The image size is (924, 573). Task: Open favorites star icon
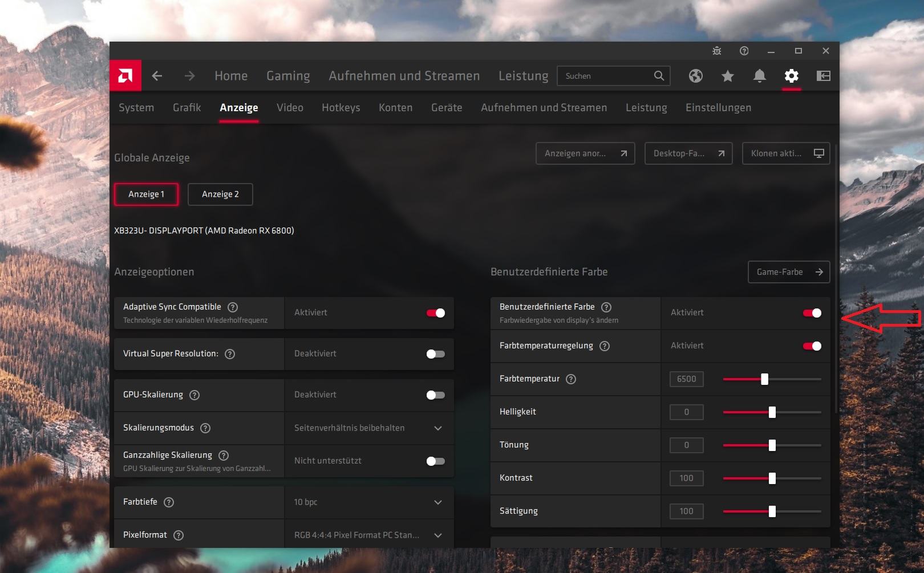(728, 76)
